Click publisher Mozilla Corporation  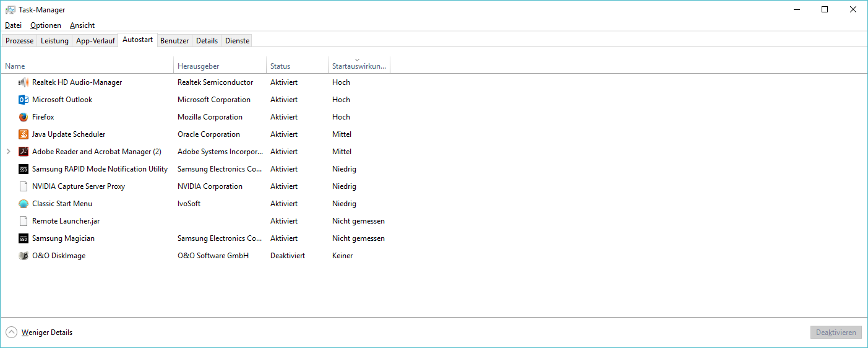[210, 117]
